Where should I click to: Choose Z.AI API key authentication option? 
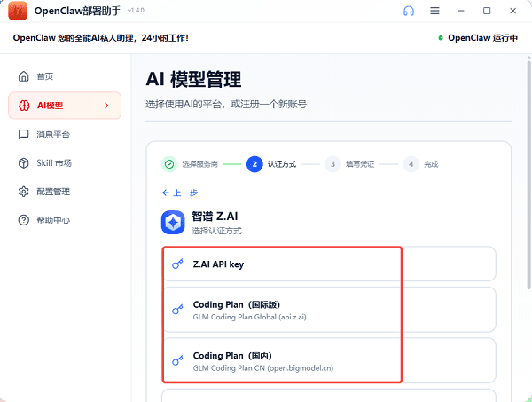(329, 264)
